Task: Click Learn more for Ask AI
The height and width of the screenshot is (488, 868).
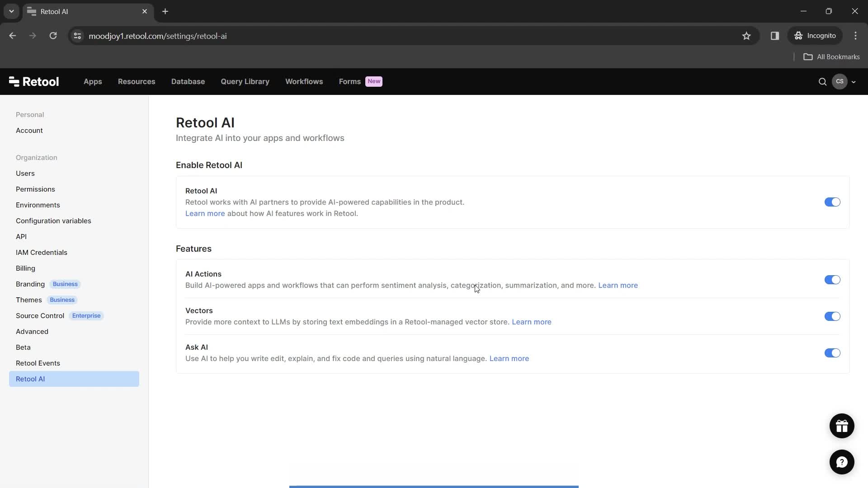Action: point(509,359)
